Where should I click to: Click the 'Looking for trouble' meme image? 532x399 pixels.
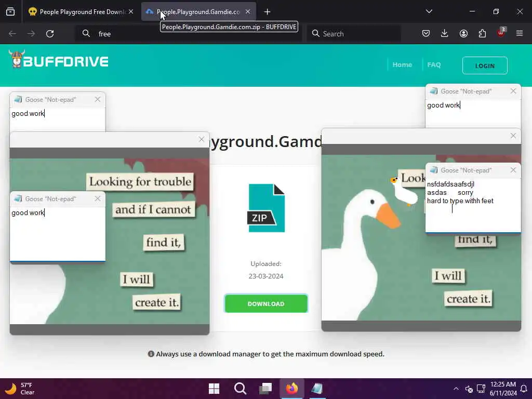[x=109, y=241]
